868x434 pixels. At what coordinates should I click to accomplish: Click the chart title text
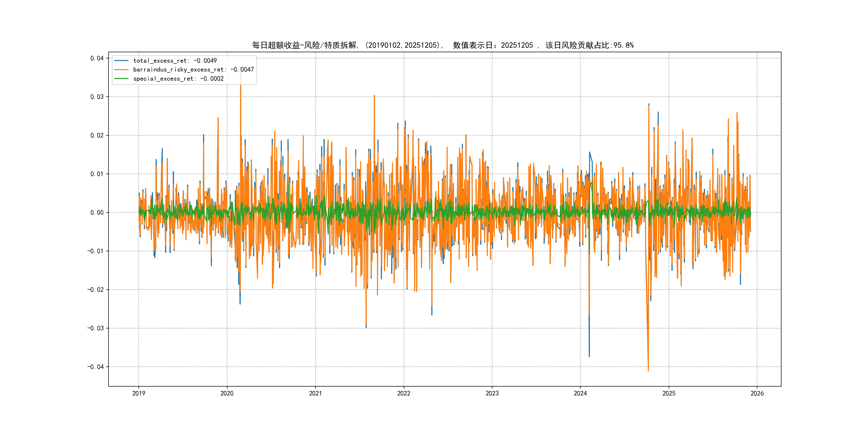[443, 45]
